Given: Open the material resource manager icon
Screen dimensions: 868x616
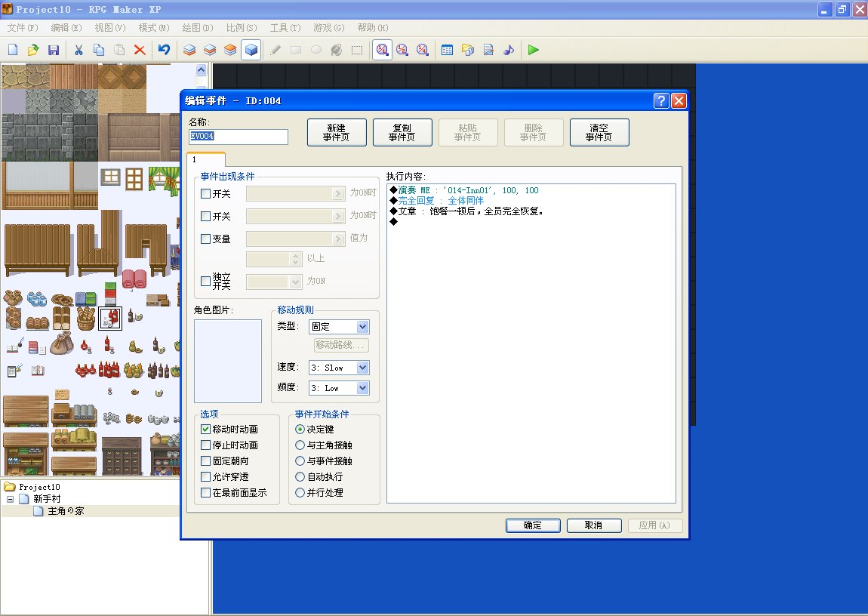Looking at the screenshot, I should coord(468,50).
